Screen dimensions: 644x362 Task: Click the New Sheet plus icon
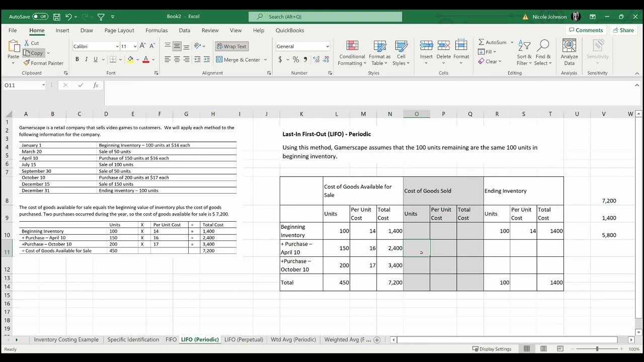pyautogui.click(x=377, y=340)
